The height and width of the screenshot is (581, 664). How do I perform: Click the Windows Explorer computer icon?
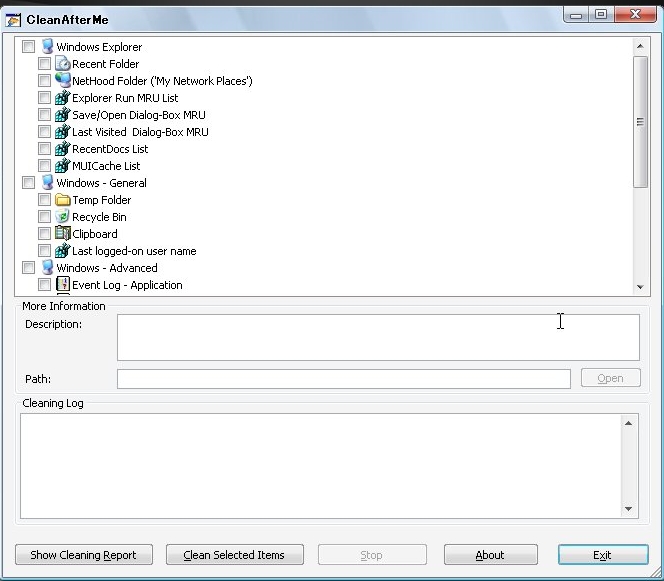(x=47, y=47)
